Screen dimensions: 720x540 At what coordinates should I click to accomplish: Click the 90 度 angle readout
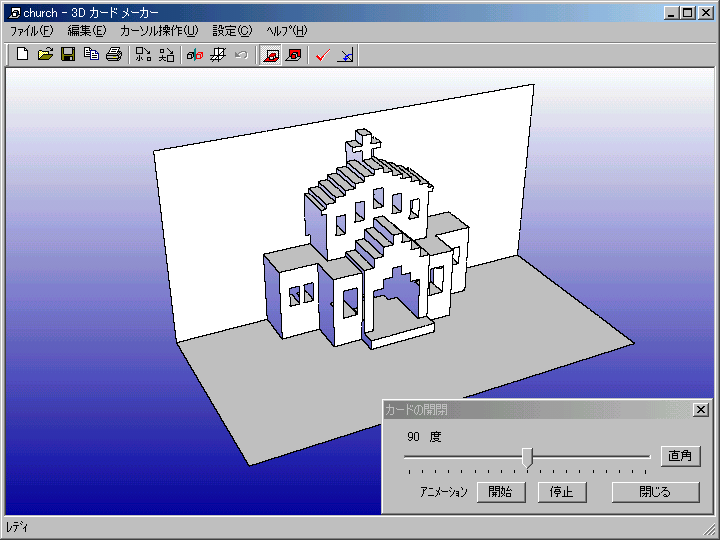pyautogui.click(x=424, y=437)
